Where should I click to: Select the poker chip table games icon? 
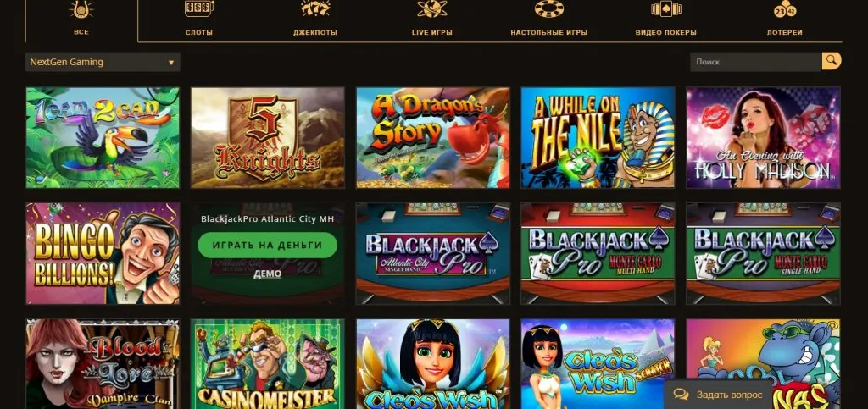548,8
